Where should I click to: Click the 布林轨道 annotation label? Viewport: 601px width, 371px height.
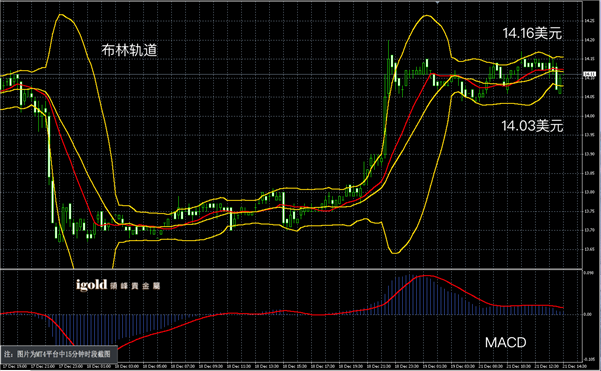coord(129,50)
